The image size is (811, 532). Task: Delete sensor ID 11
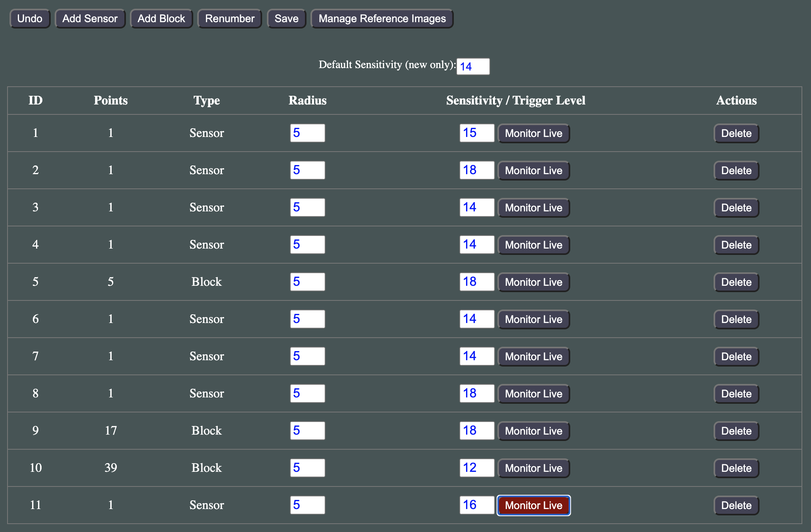[x=736, y=505]
